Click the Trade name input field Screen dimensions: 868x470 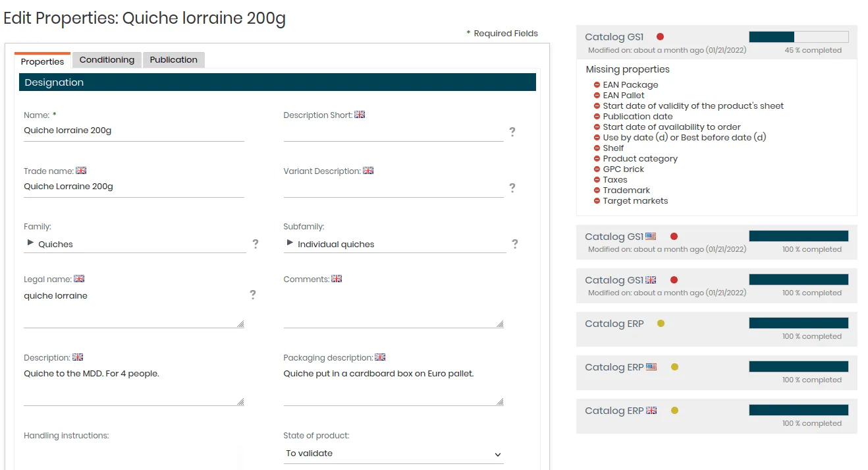[134, 187]
